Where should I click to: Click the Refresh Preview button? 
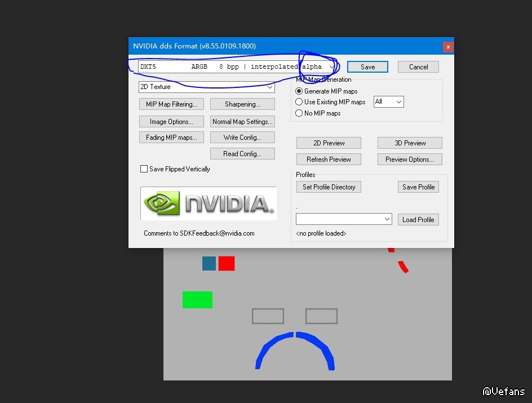(329, 160)
